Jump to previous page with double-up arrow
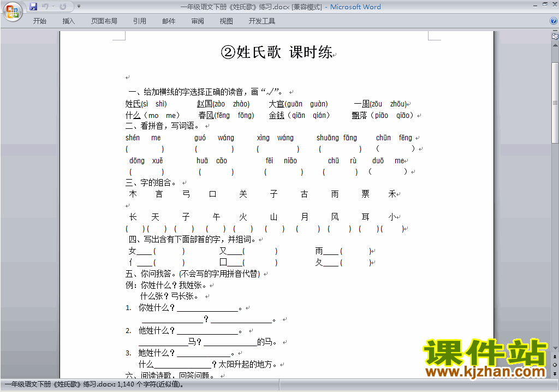This screenshot has height=392, width=559. point(555,357)
